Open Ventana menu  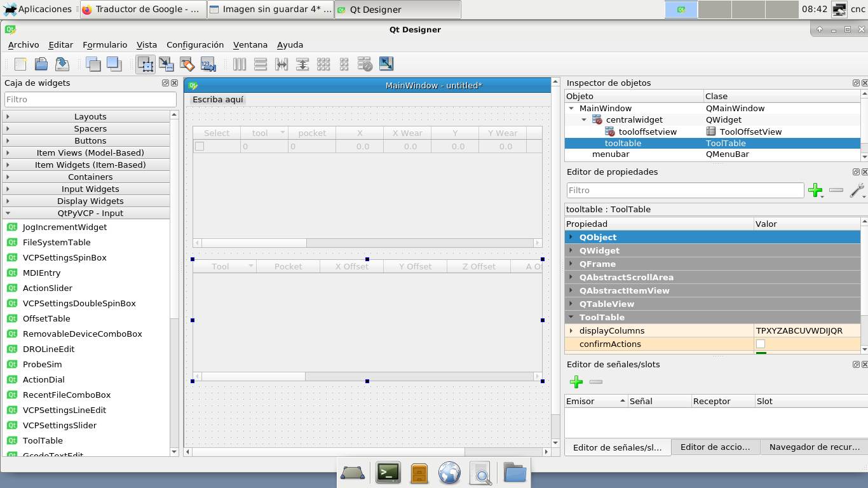coord(250,44)
